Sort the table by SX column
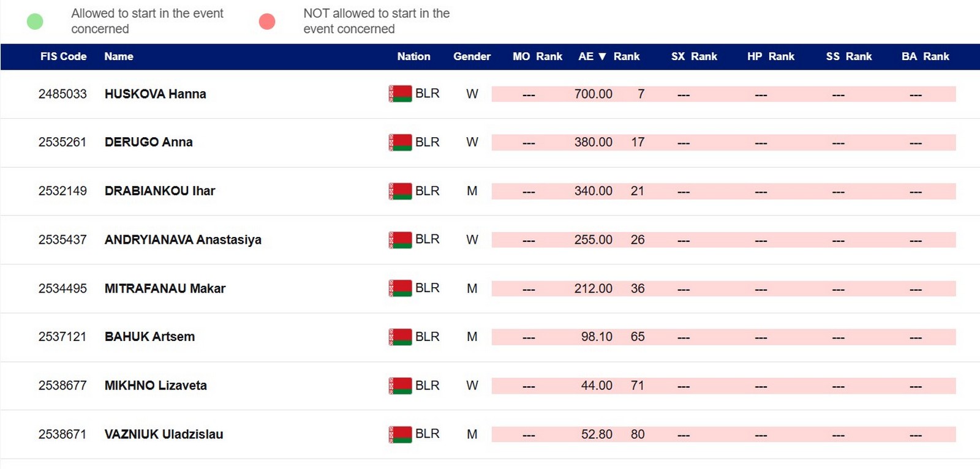Viewport: 980px width, 469px height. (677, 56)
